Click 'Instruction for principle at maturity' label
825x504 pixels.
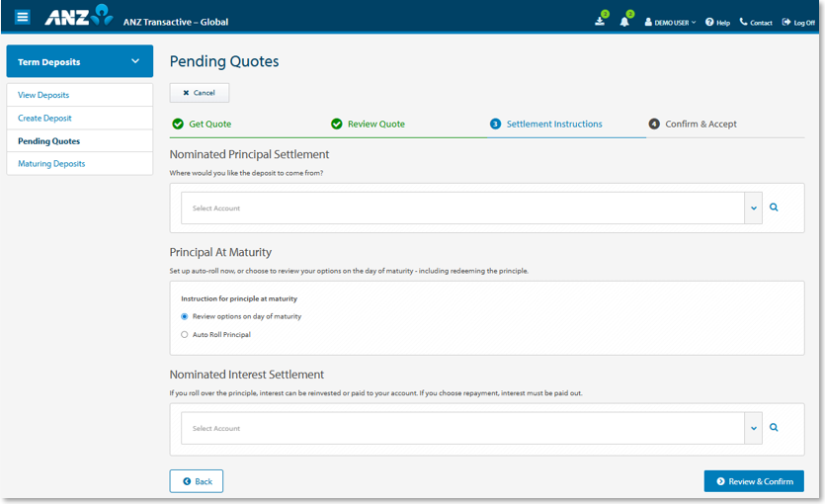239,298
